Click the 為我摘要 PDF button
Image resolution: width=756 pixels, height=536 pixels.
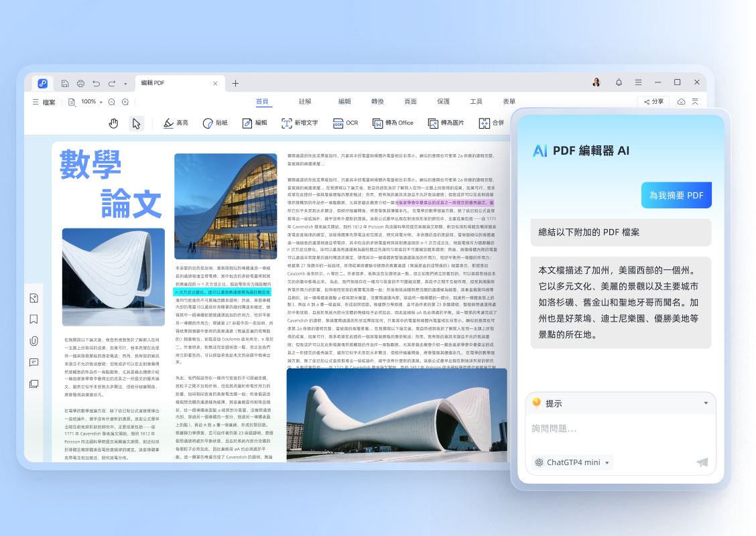coord(676,195)
